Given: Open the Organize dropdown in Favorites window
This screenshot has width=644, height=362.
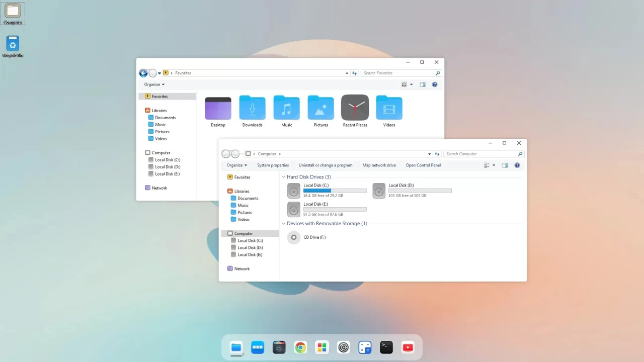Looking at the screenshot, I should [154, 84].
